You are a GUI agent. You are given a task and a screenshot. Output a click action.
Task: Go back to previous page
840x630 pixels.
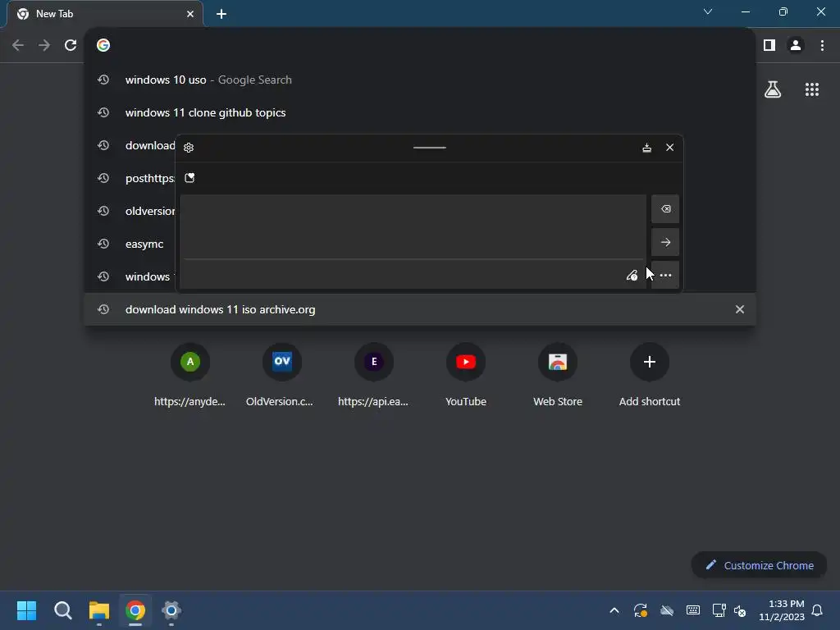(18, 45)
